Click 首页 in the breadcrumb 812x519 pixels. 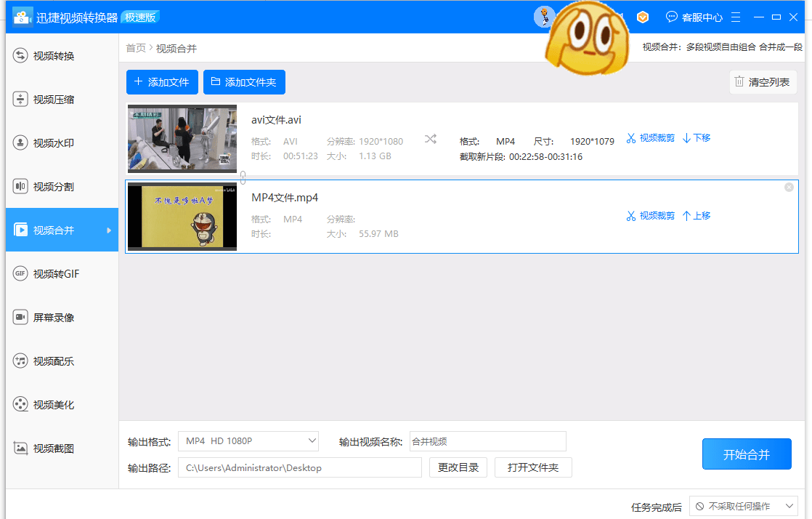coord(136,48)
